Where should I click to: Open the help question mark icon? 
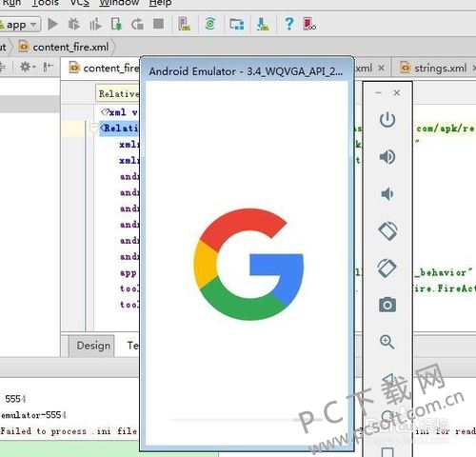[288, 24]
